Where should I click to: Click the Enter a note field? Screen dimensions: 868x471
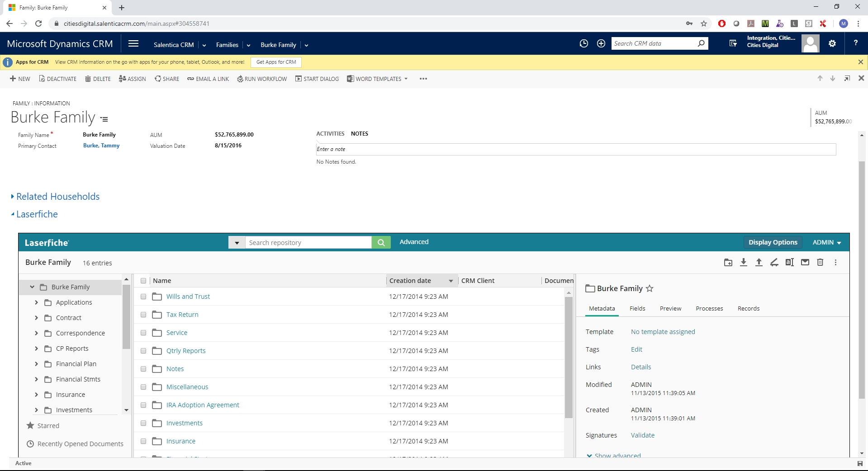pos(576,149)
